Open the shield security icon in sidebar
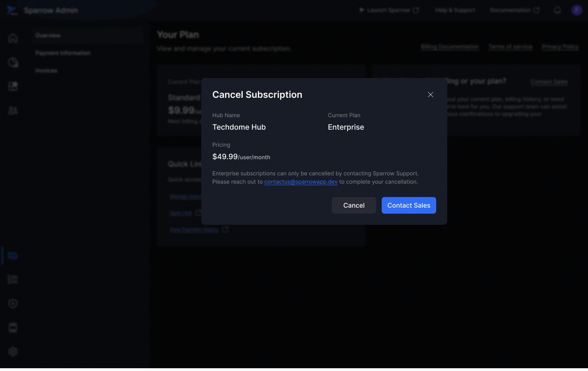The image size is (588, 371). pos(13,304)
